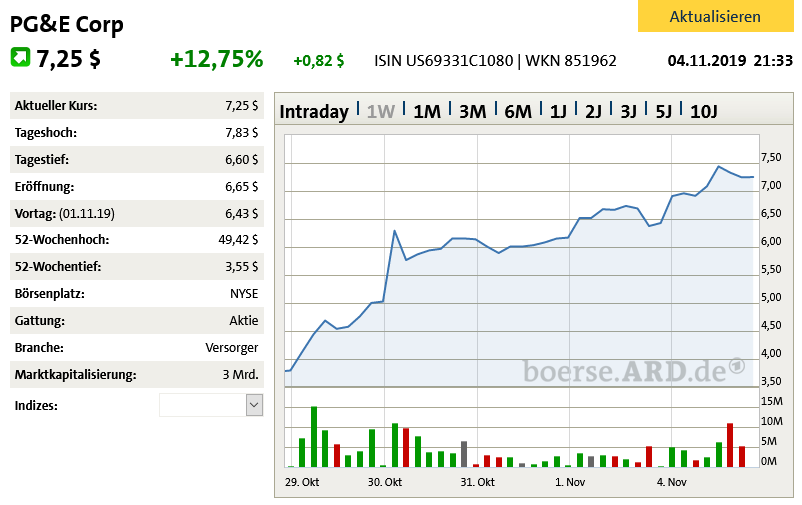The width and height of the screenshot is (802, 505).
Task: Click the +12,75% change value
Action: 216,59
